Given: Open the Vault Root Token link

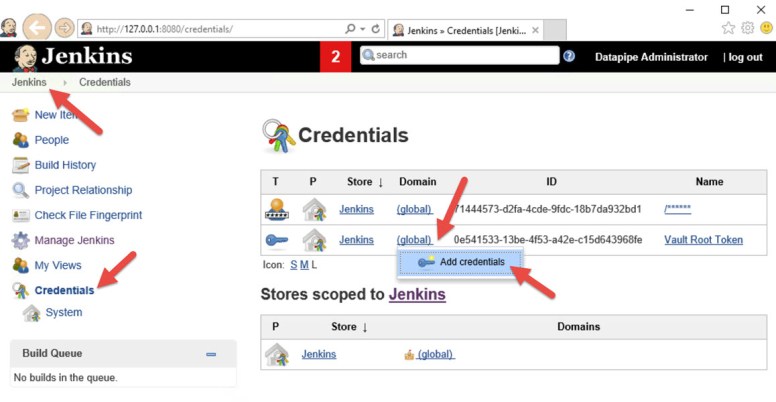Looking at the screenshot, I should pos(703,240).
